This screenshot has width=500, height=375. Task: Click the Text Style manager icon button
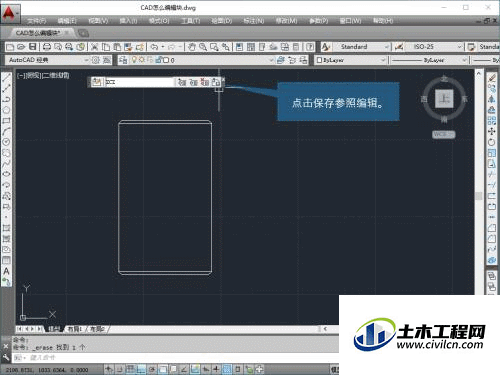click(x=326, y=47)
